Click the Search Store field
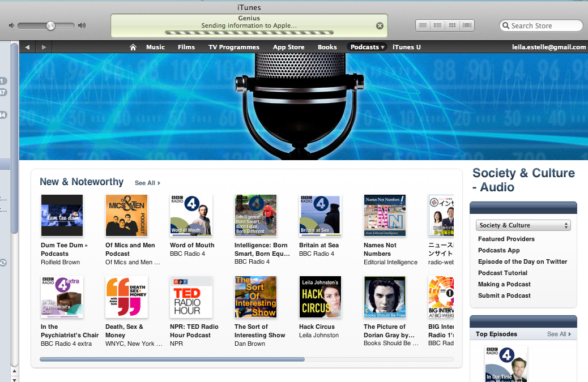588x382 pixels. (x=541, y=26)
